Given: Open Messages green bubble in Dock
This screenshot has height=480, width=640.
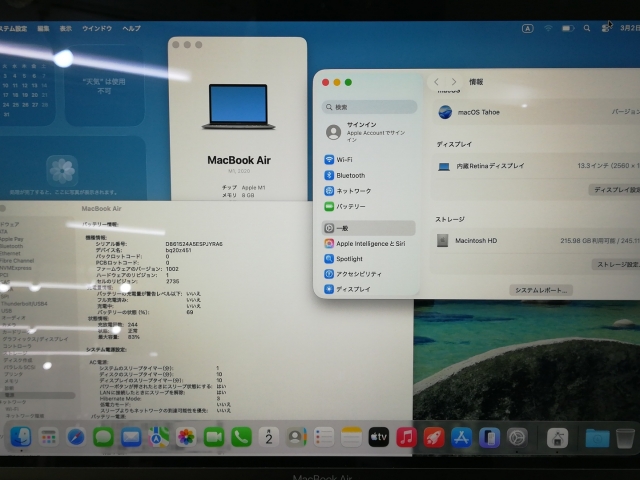Looking at the screenshot, I should pos(103,438).
